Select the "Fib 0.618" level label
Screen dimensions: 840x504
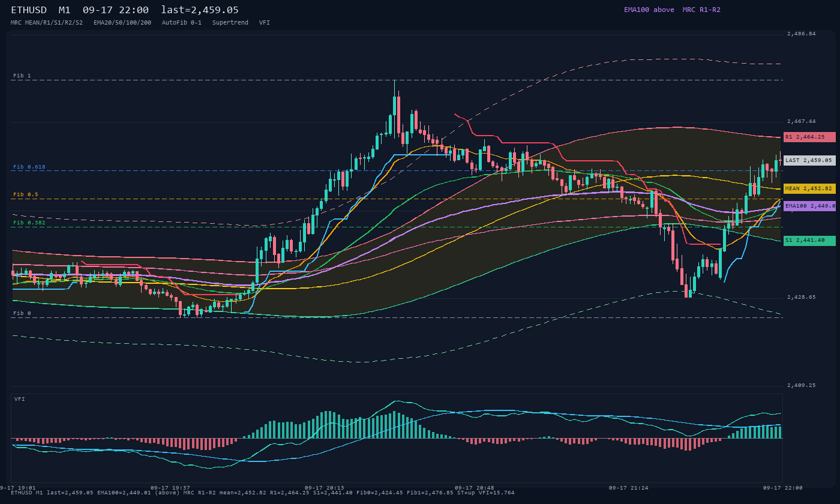coord(29,167)
